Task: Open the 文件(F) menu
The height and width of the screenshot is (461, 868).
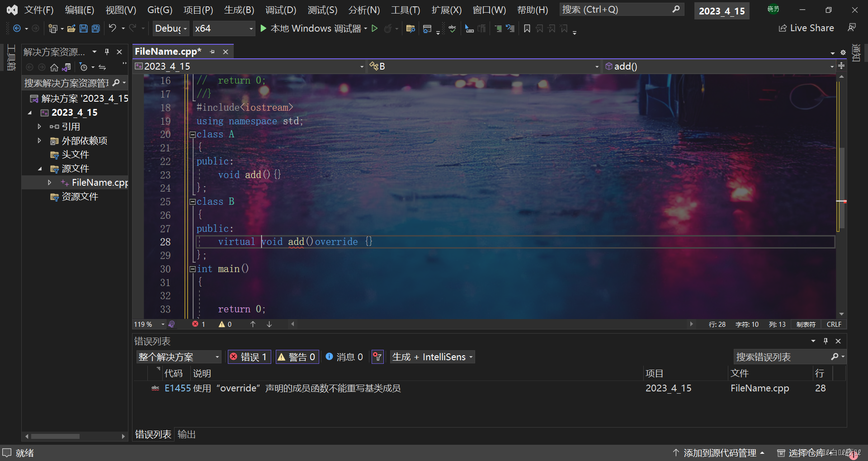Action: coord(39,10)
